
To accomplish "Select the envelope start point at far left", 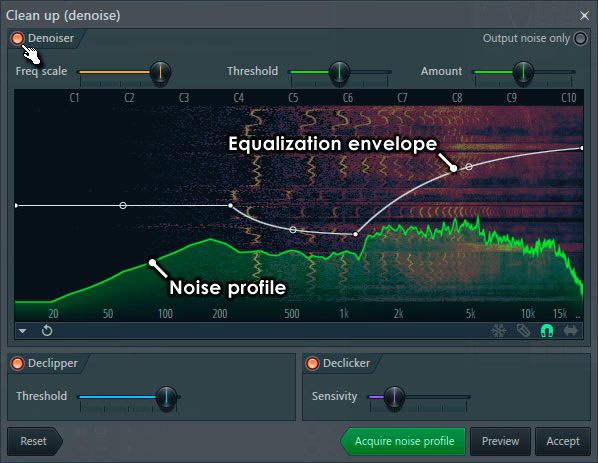I will tap(16, 206).
